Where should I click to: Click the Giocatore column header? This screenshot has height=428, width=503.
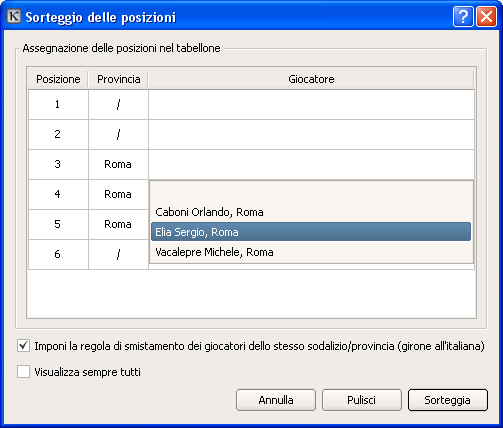click(x=311, y=79)
